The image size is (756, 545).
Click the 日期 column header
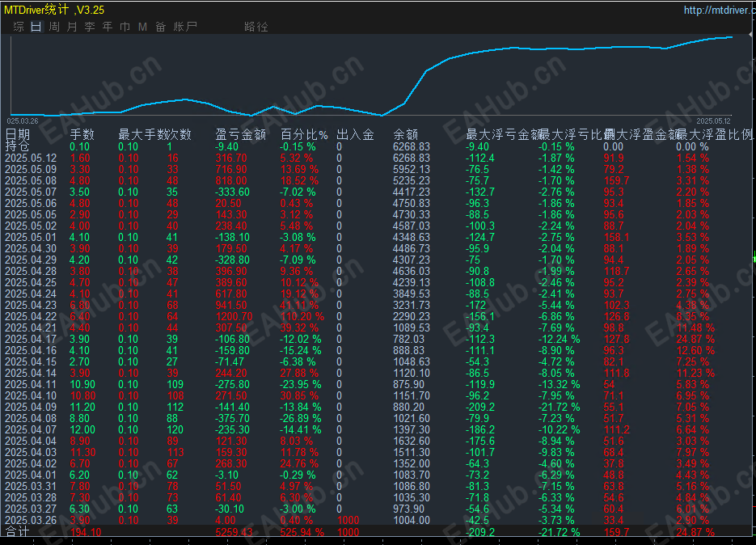pos(18,135)
